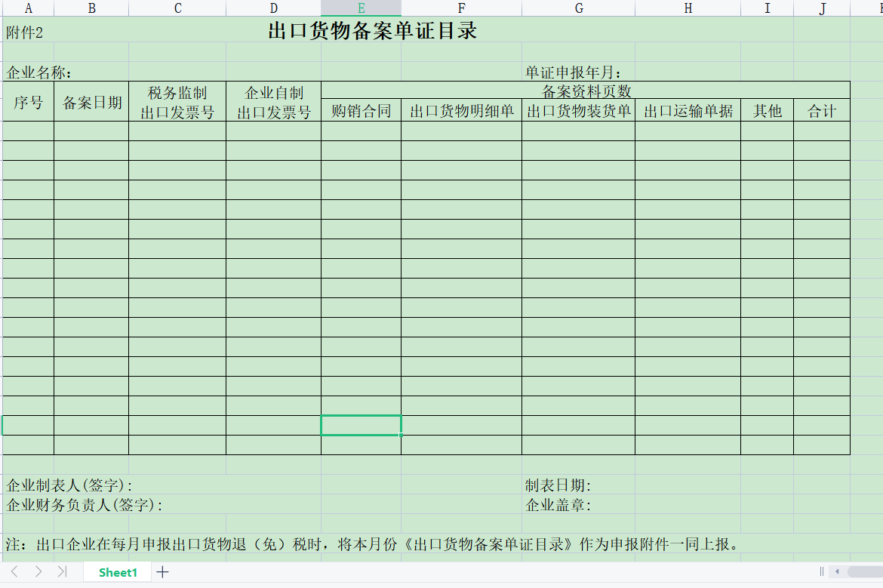883x588 pixels.
Task: Click the currently selected green-bordered cell in column E
Action: pyautogui.click(x=361, y=425)
